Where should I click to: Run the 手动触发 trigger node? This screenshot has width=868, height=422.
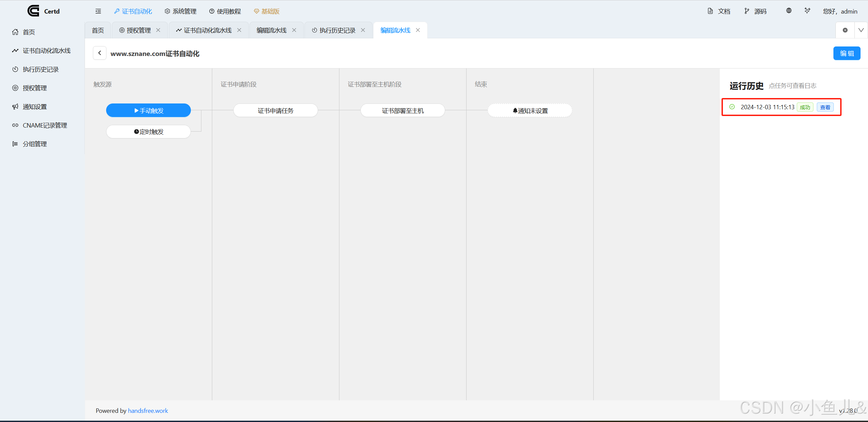click(x=149, y=111)
